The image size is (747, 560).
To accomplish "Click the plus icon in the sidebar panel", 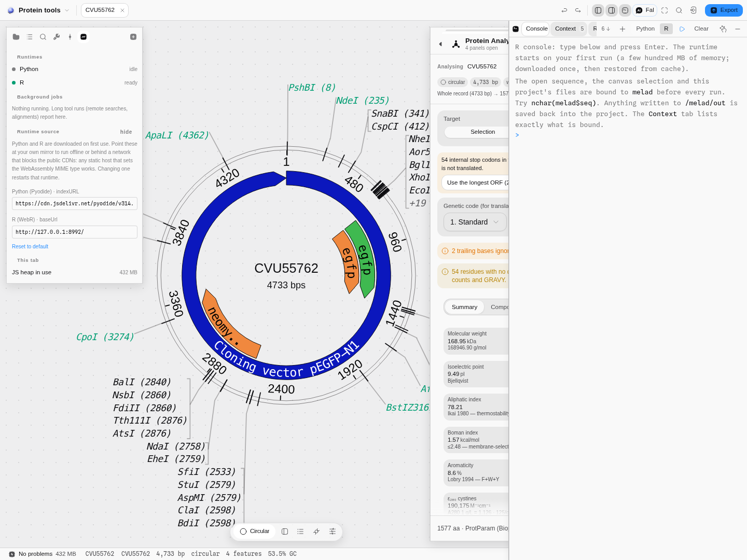I will (133, 37).
